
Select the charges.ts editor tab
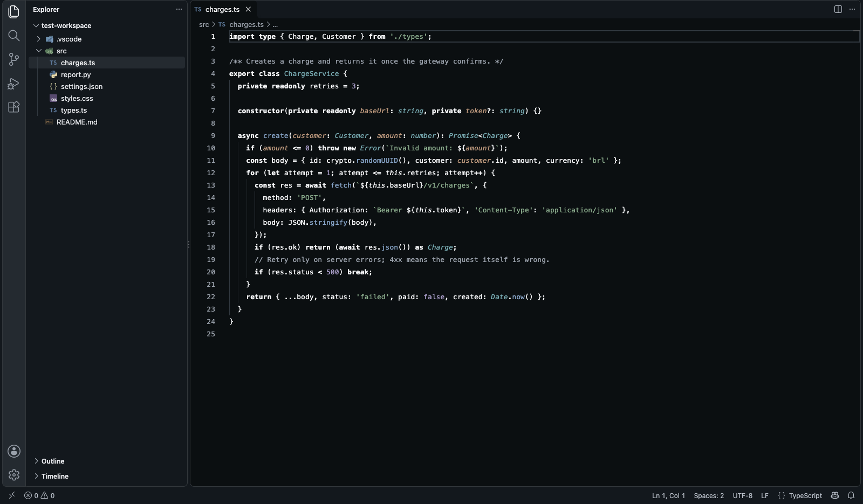pyautogui.click(x=223, y=9)
